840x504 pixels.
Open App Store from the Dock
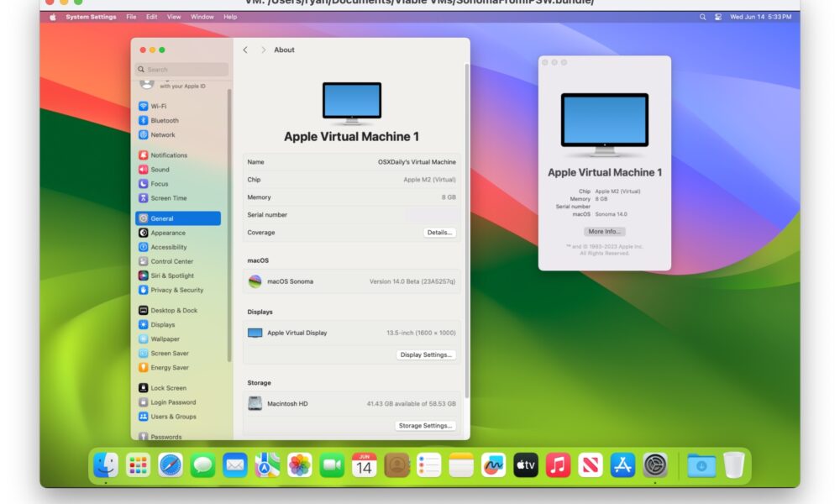click(x=622, y=465)
